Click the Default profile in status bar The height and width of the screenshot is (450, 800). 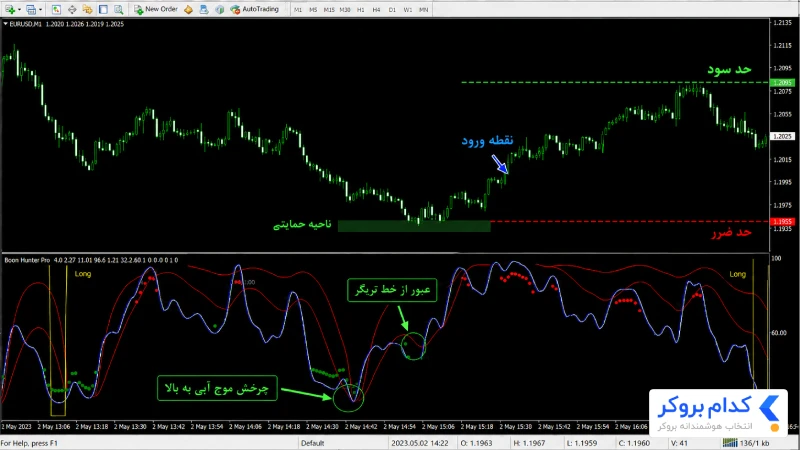(x=312, y=443)
